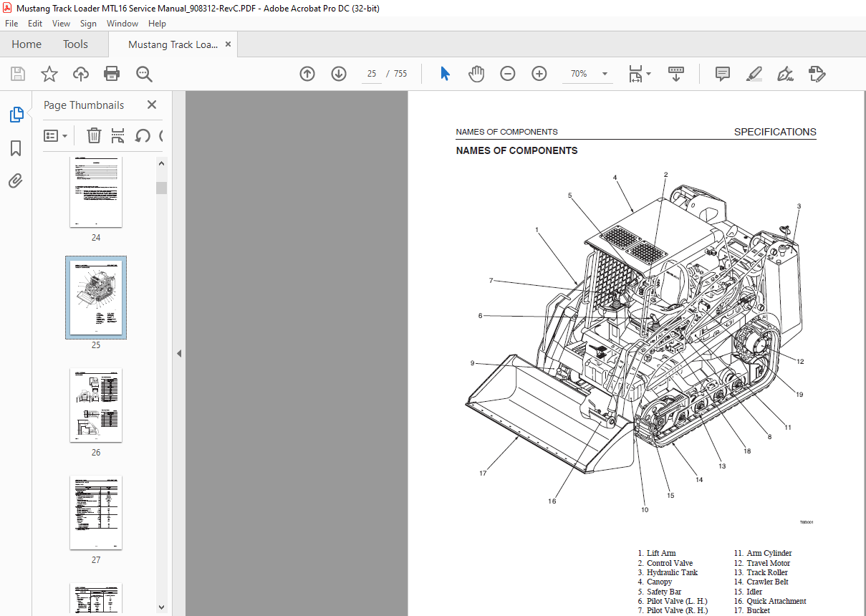Delete selected page trash icon
866x616 pixels.
pos(94,135)
